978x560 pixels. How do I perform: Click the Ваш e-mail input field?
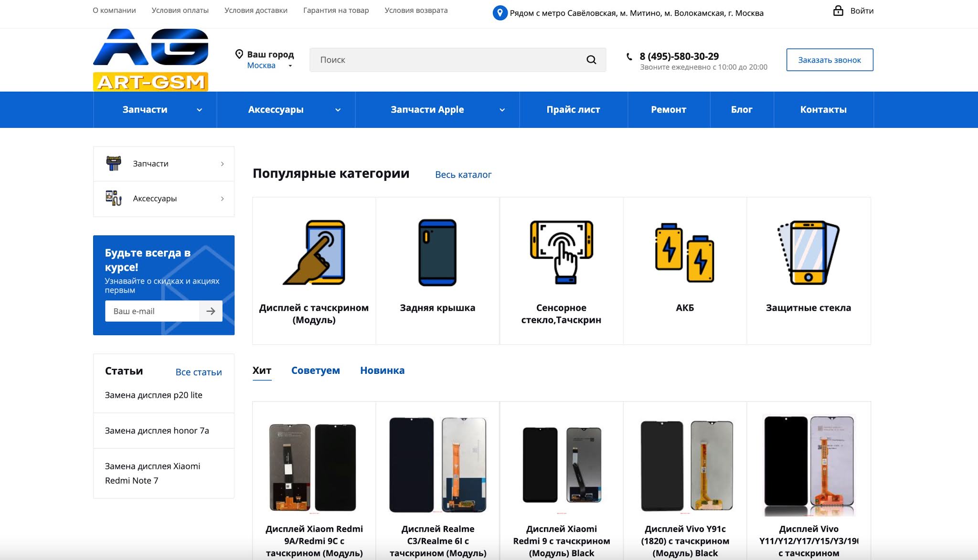tap(152, 311)
